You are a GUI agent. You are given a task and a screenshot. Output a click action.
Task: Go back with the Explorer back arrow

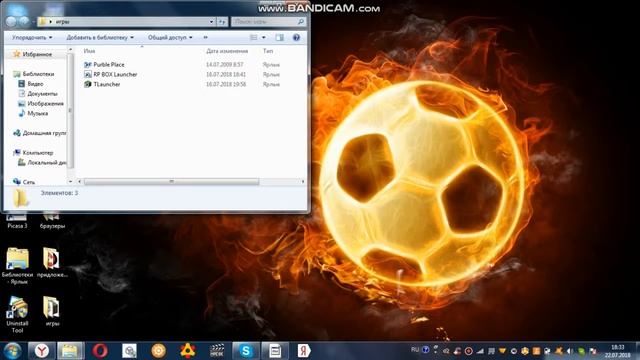coord(11,21)
